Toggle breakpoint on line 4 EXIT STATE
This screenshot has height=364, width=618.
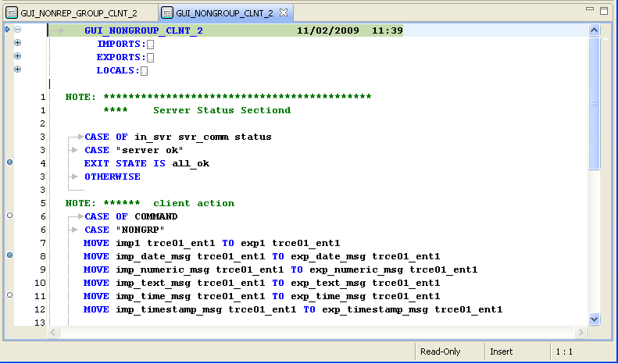(x=10, y=162)
